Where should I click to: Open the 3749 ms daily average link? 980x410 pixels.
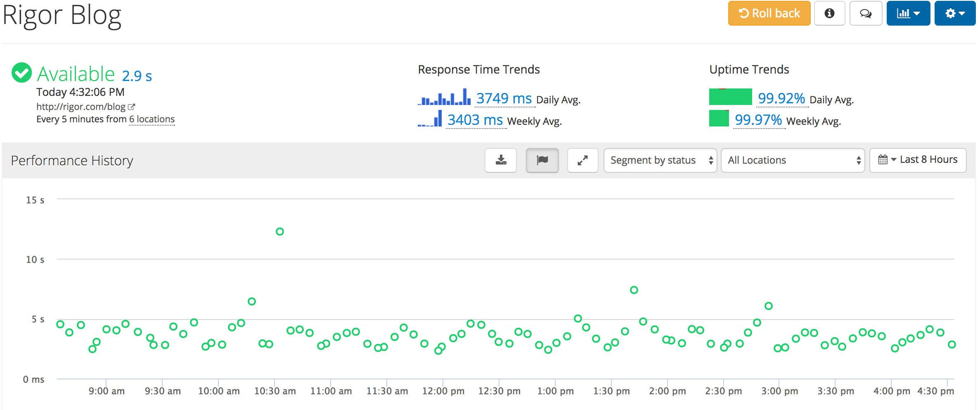pos(504,98)
